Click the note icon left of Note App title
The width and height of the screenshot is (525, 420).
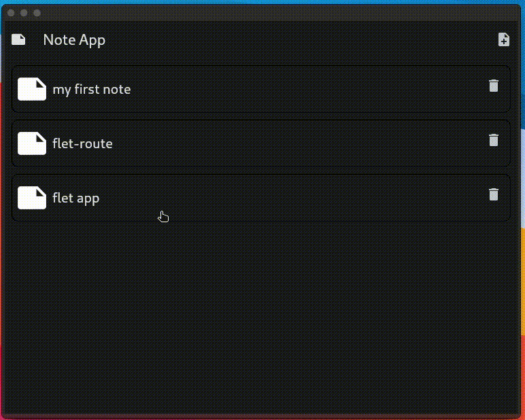[18, 39]
